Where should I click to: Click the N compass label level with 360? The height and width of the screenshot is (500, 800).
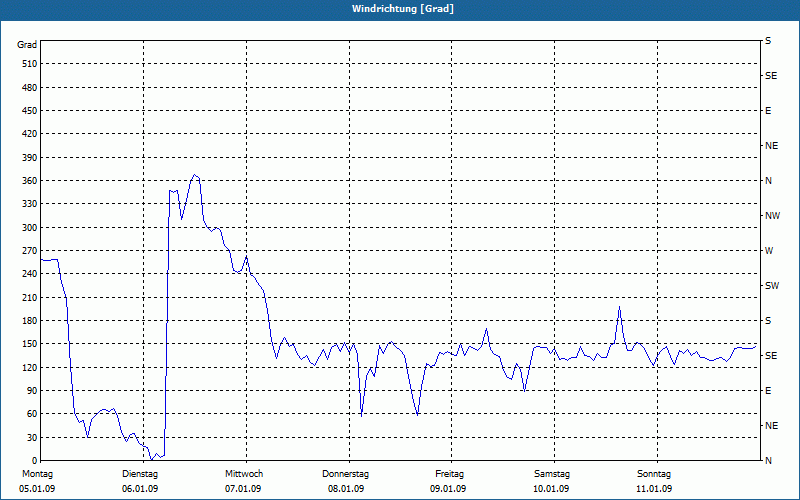coord(768,181)
